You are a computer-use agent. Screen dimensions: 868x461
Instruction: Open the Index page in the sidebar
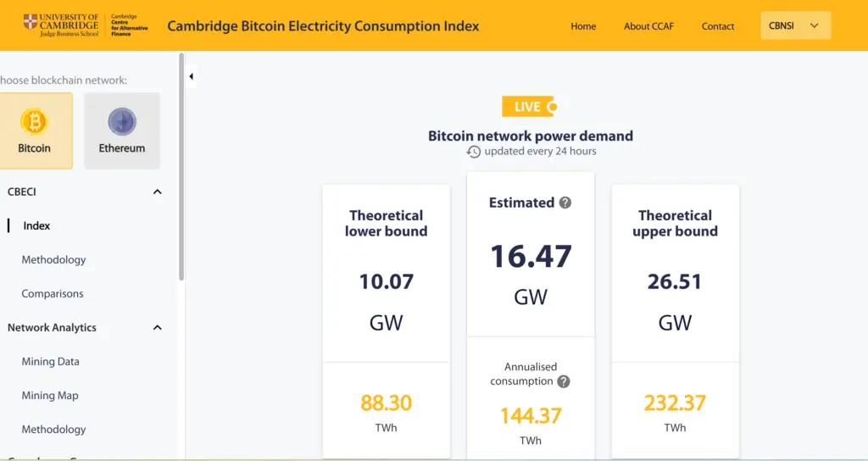point(36,225)
